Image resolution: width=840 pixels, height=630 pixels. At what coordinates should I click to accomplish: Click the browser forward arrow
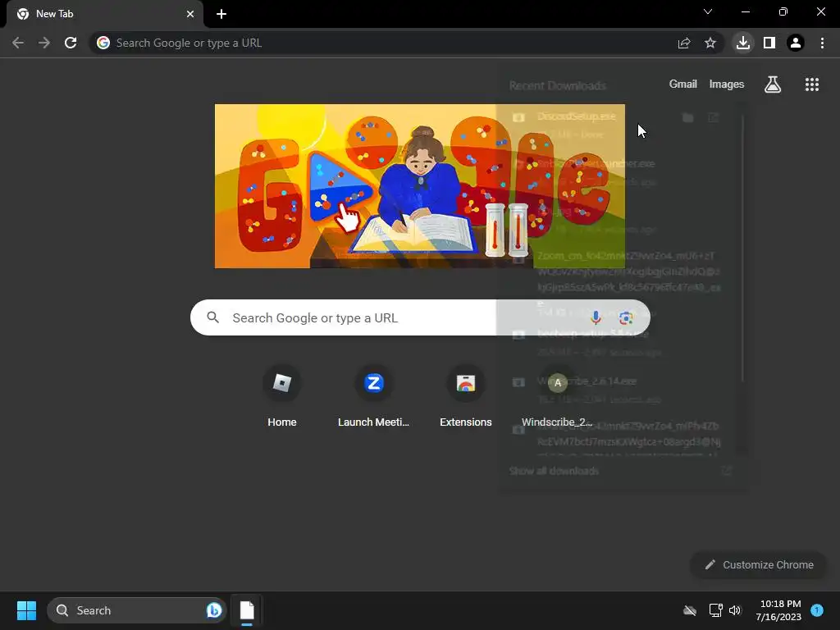(44, 43)
